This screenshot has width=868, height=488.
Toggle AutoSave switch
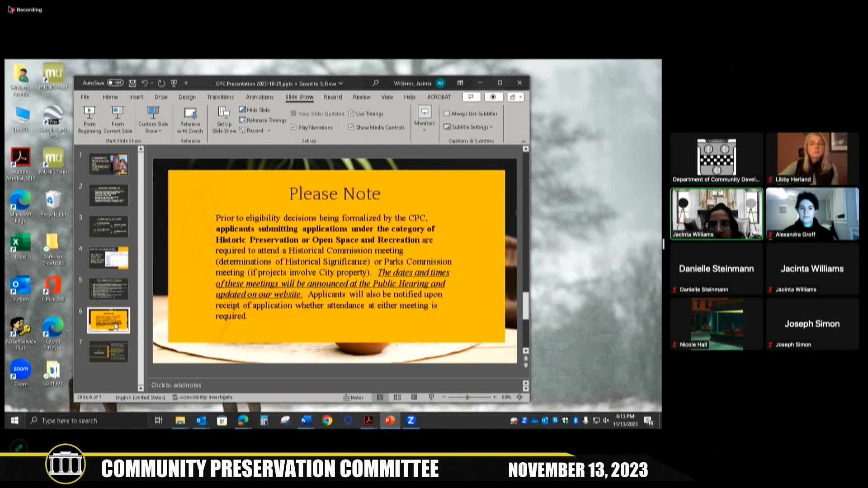115,83
